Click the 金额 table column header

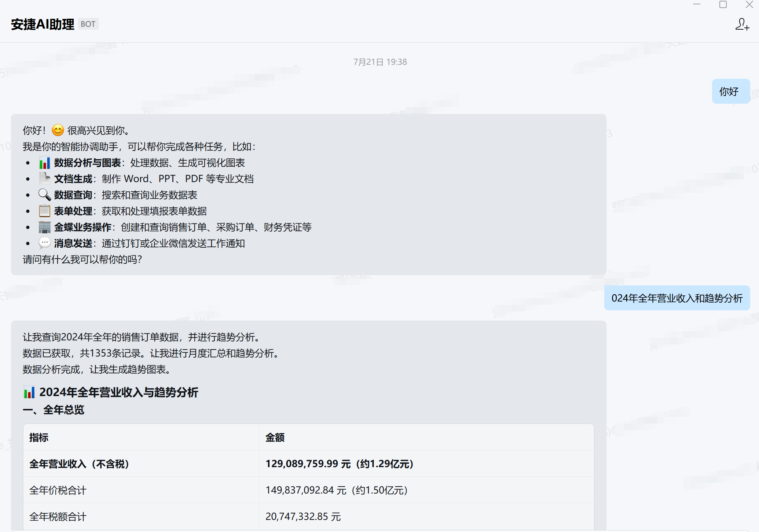click(275, 437)
